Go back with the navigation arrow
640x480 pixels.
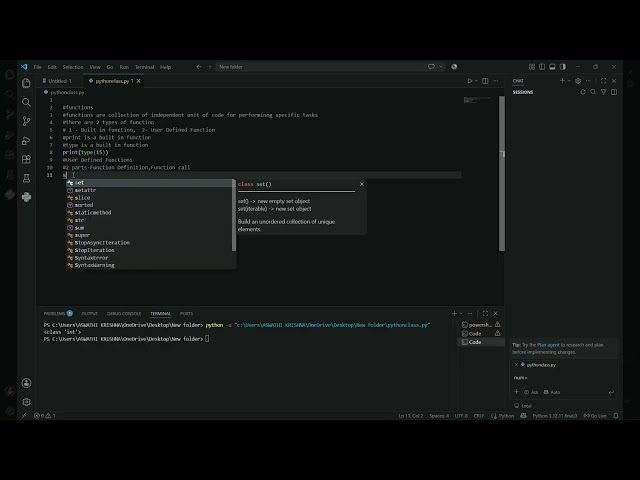(x=199, y=67)
